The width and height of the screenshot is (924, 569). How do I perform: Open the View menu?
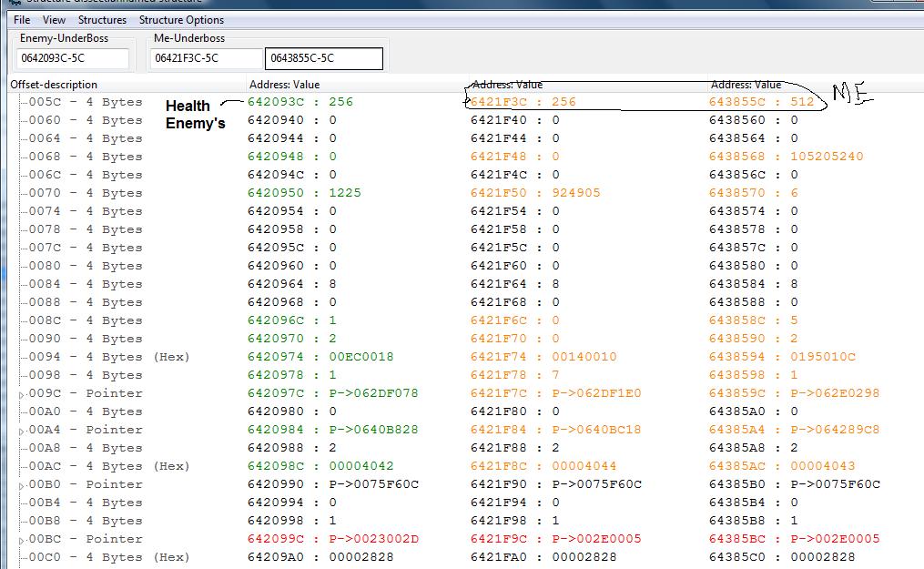[54, 19]
